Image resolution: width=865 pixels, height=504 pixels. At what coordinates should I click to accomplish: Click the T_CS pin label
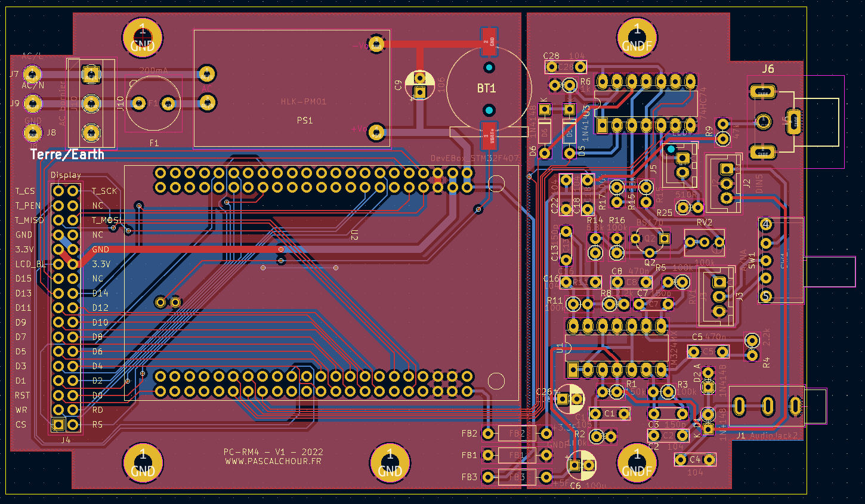click(x=25, y=191)
